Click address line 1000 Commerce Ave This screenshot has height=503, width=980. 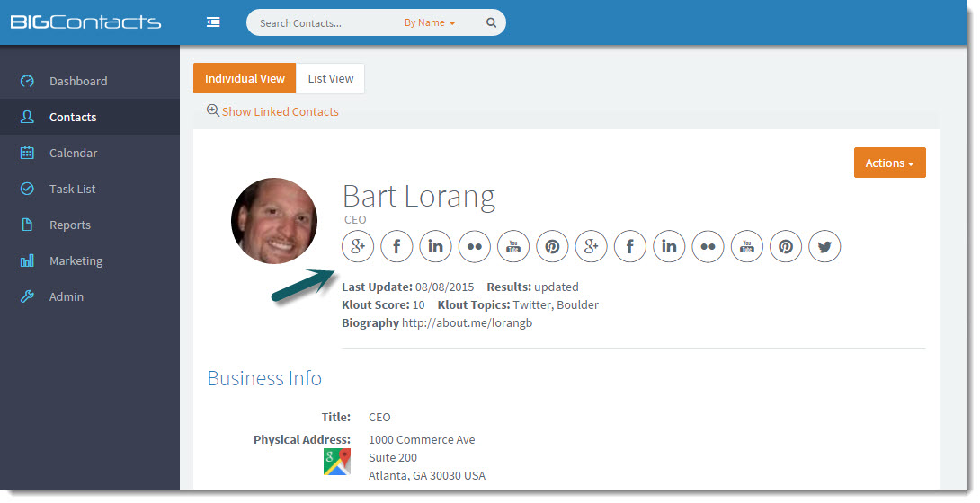pos(422,439)
